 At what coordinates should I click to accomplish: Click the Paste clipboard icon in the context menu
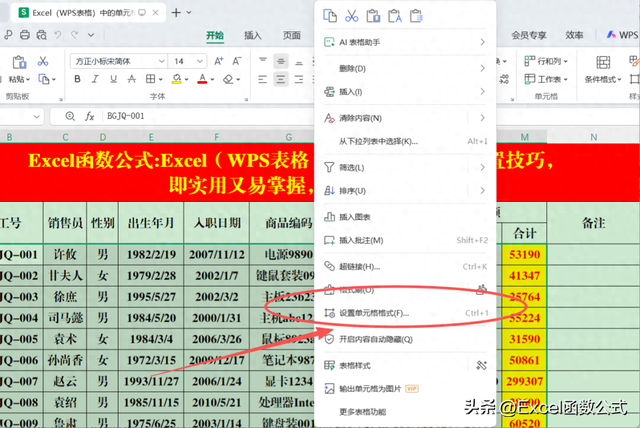373,16
